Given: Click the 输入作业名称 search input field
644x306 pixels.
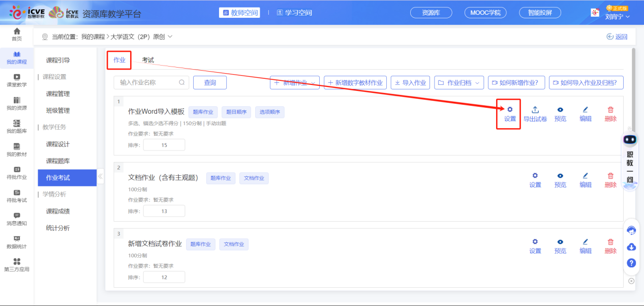Looking at the screenshot, I should (x=148, y=82).
